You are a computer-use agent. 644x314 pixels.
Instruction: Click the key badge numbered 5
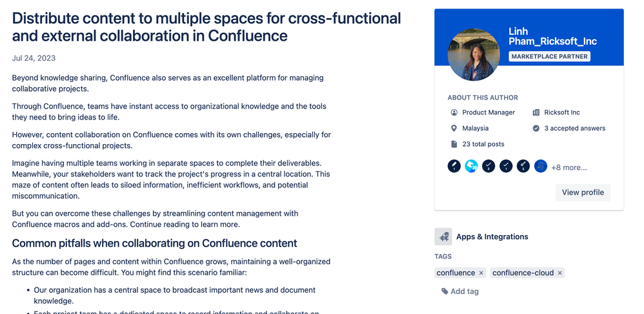[x=523, y=166]
